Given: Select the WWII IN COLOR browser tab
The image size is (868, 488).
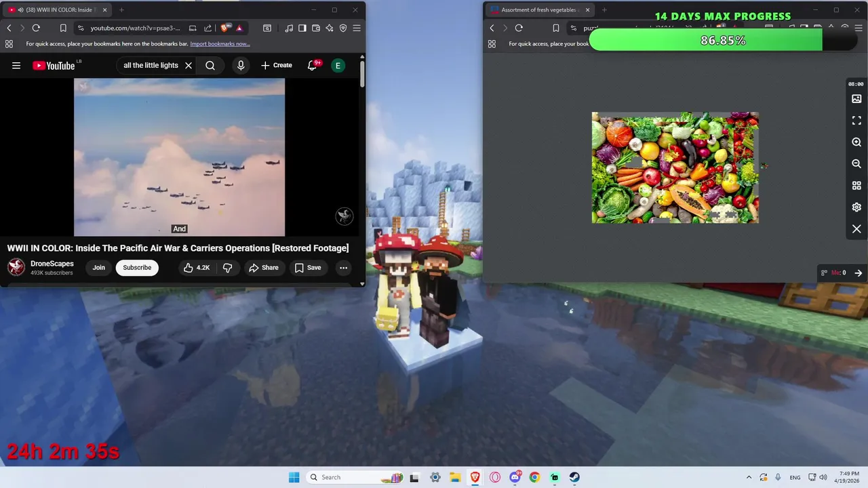Looking at the screenshot, I should (57, 9).
